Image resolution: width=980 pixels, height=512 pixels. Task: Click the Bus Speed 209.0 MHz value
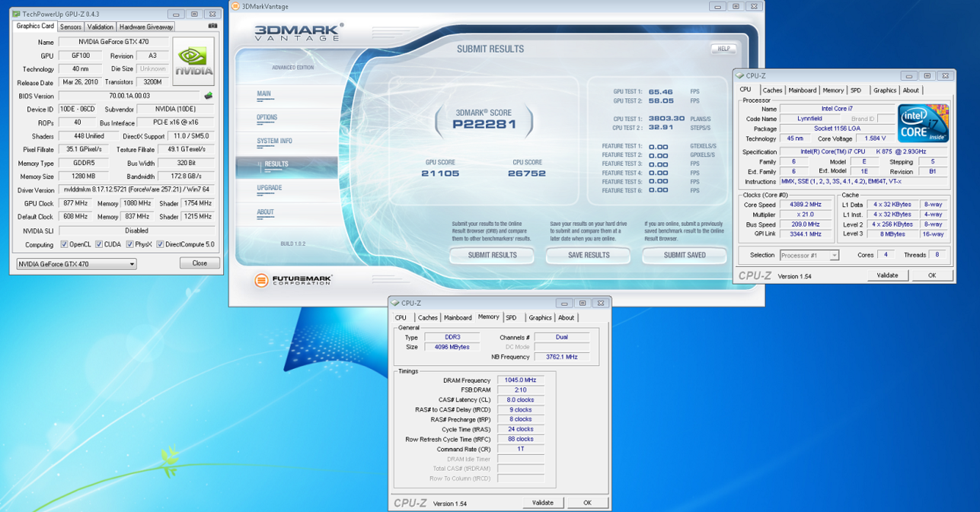(x=805, y=224)
